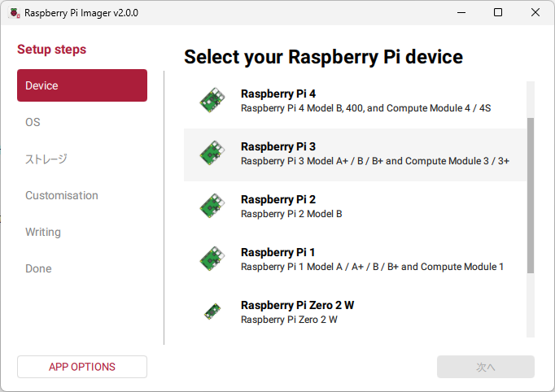Image resolution: width=555 pixels, height=392 pixels.
Task: Click the Raspberry Pi Imager title bar logo
Action: [13, 13]
